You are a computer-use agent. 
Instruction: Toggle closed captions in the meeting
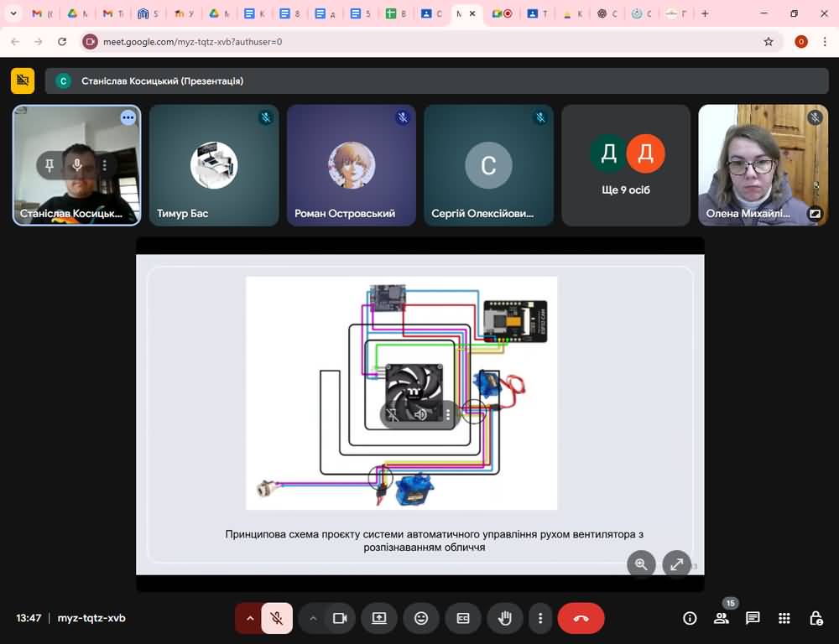click(x=463, y=618)
